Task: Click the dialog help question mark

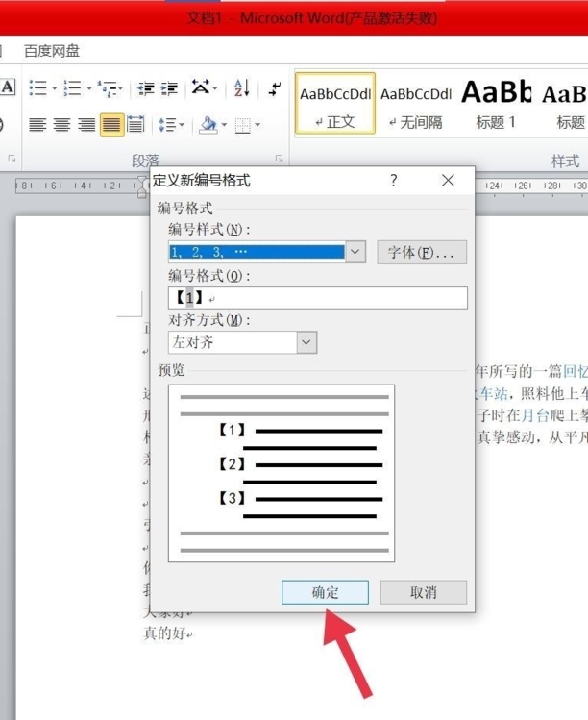Action: [x=394, y=181]
